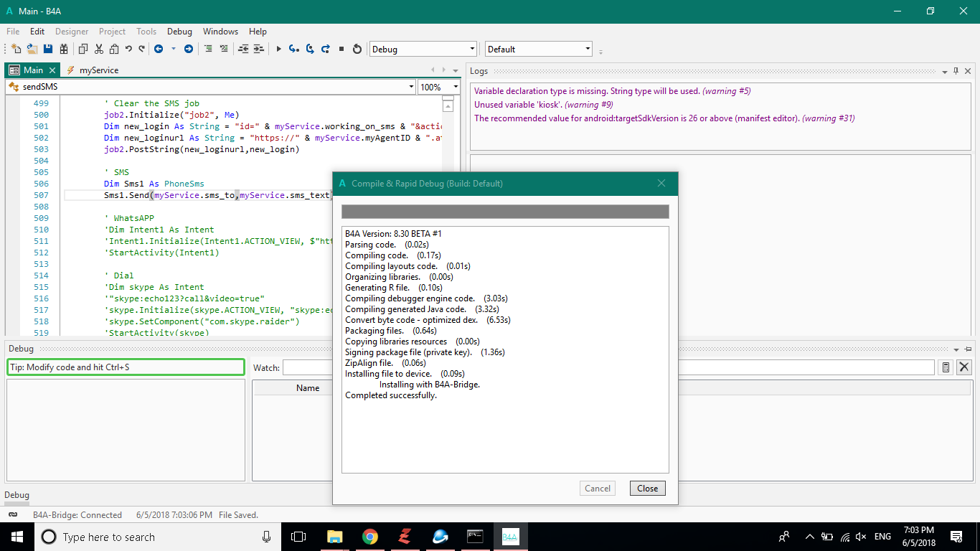This screenshot has height=551, width=980.
Task: Click the compile progress bar
Action: coord(505,212)
